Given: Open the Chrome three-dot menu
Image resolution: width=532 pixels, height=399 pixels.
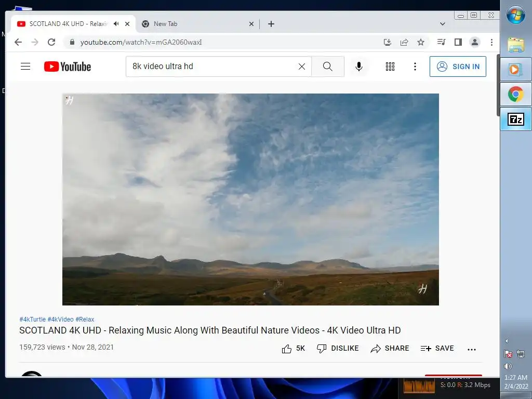Looking at the screenshot, I should [x=491, y=42].
